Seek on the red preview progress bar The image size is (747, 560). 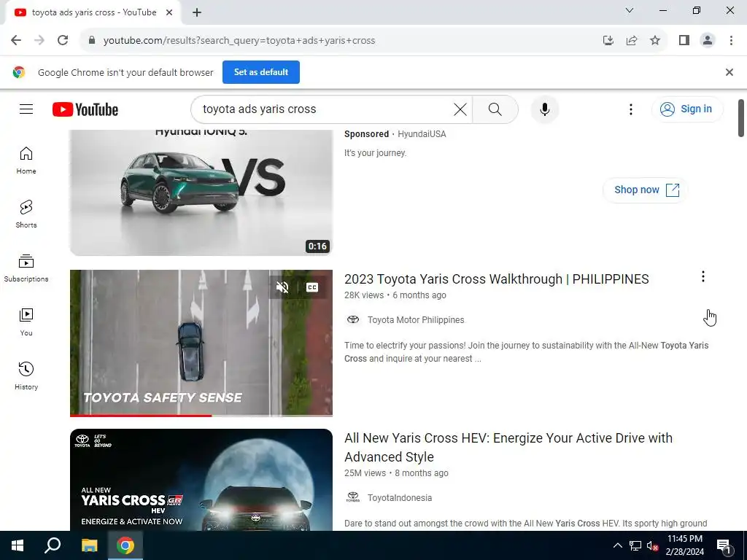point(201,416)
